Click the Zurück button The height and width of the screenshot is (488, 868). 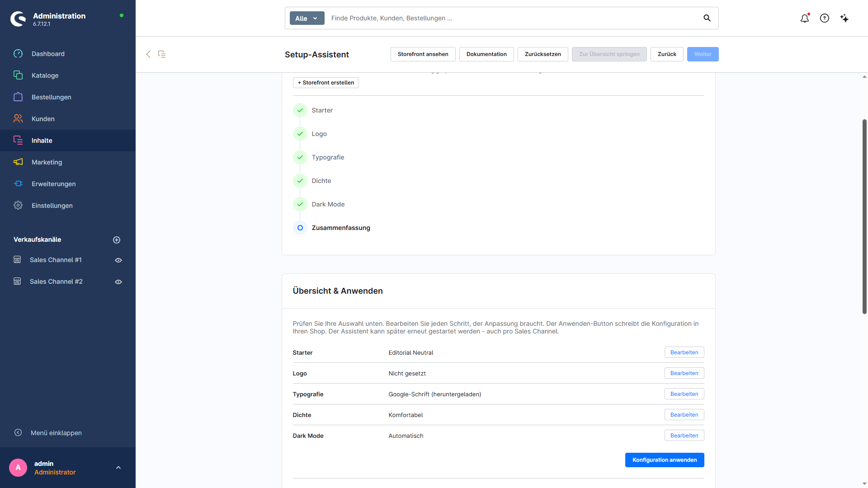tap(667, 54)
